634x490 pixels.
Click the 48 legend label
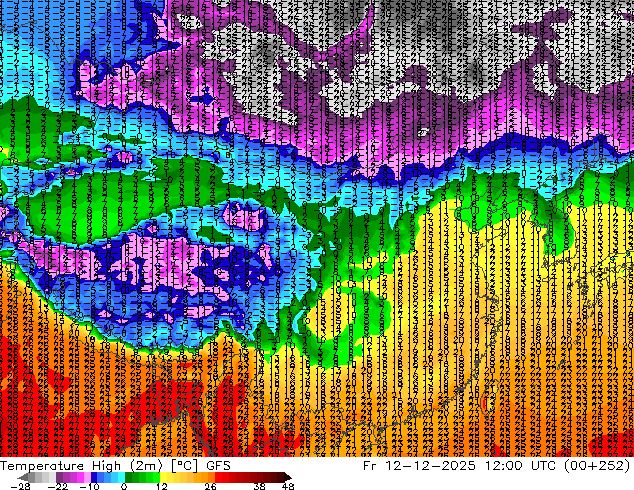288,486
